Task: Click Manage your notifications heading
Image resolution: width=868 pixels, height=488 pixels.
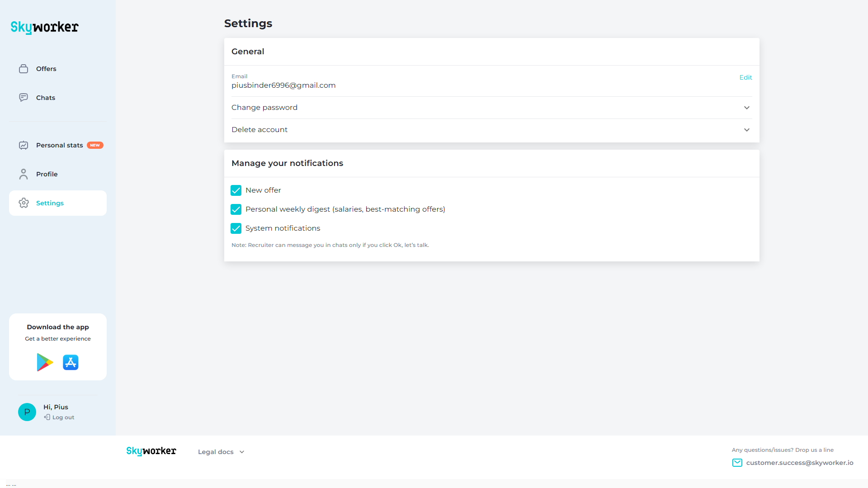Action: pyautogui.click(x=288, y=163)
